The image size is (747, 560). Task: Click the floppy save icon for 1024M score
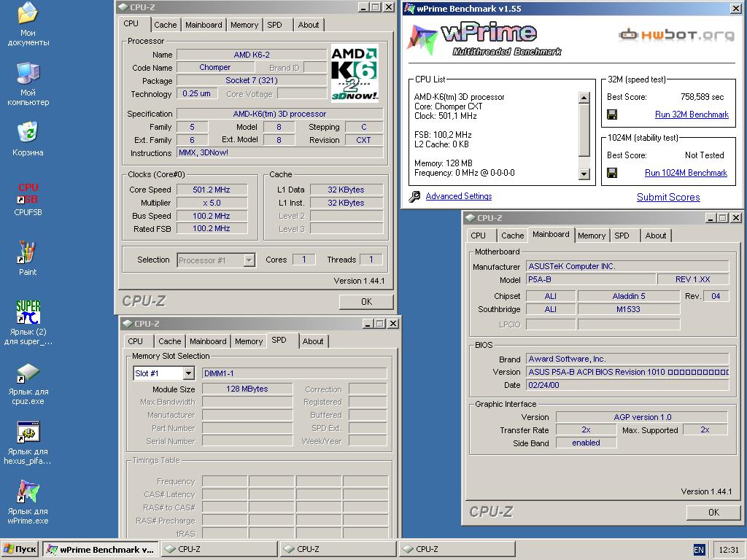pos(612,173)
